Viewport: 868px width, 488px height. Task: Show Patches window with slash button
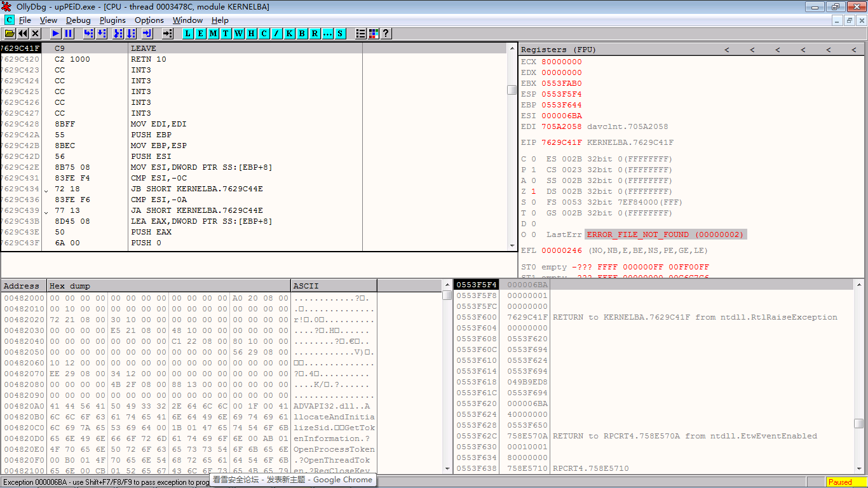pyautogui.click(x=277, y=33)
